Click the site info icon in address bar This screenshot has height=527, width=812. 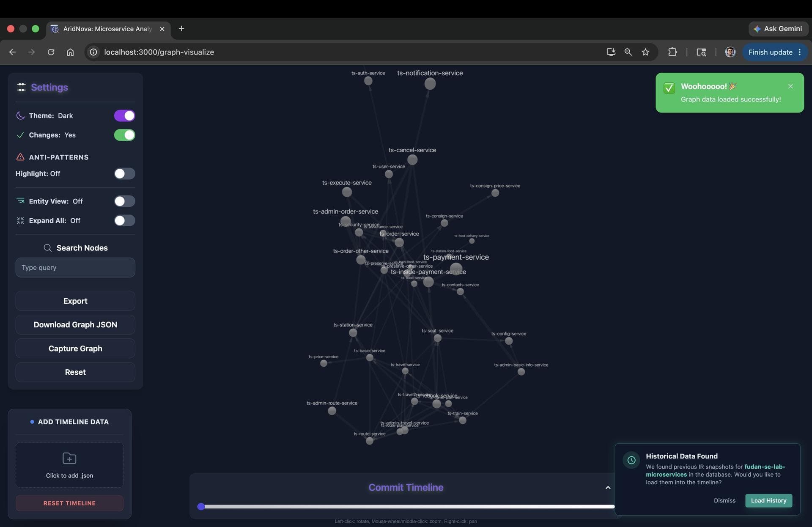click(x=93, y=52)
